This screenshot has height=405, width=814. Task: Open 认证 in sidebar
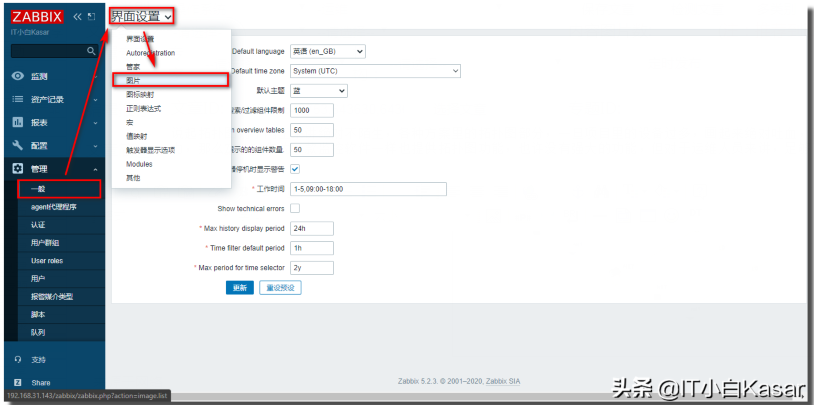(38, 225)
